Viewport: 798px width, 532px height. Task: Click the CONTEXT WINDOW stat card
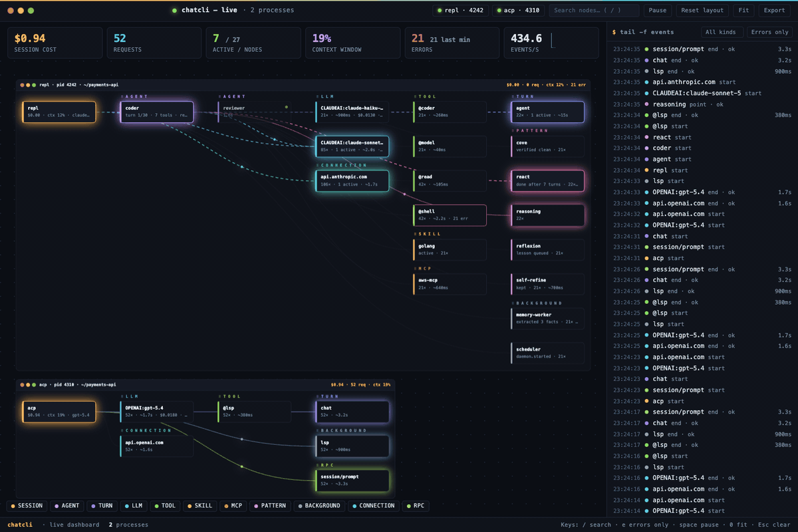click(352, 43)
